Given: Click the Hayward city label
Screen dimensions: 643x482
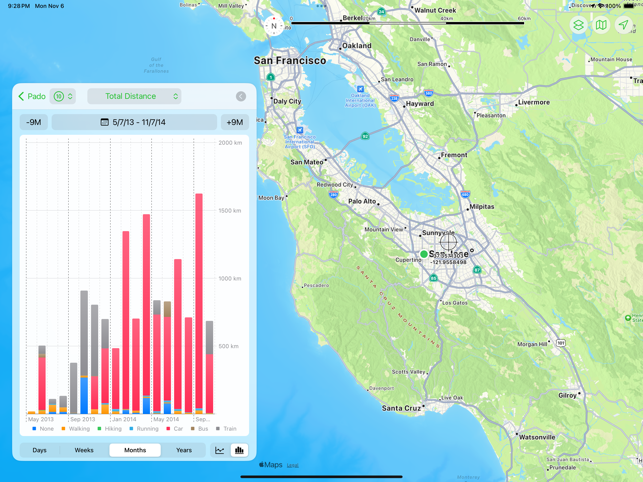Looking at the screenshot, I should pyautogui.click(x=420, y=104).
